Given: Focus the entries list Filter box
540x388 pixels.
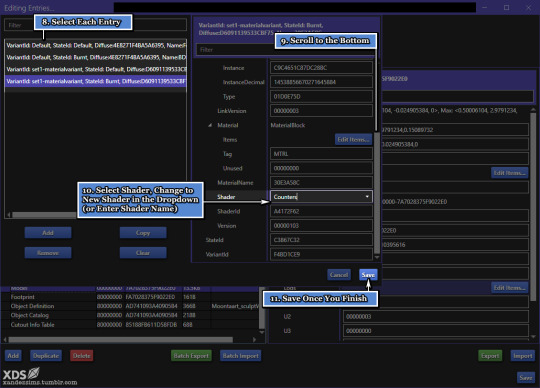Looking at the screenshot, I should tap(19, 25).
